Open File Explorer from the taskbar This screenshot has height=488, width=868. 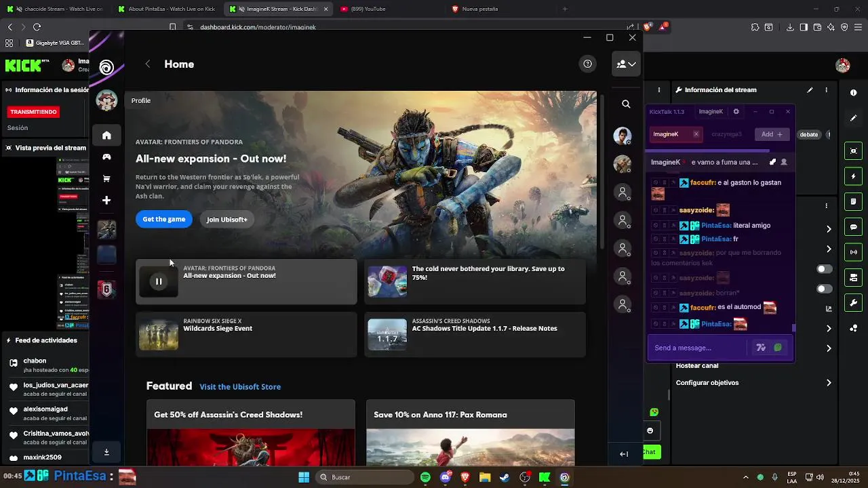485,477
